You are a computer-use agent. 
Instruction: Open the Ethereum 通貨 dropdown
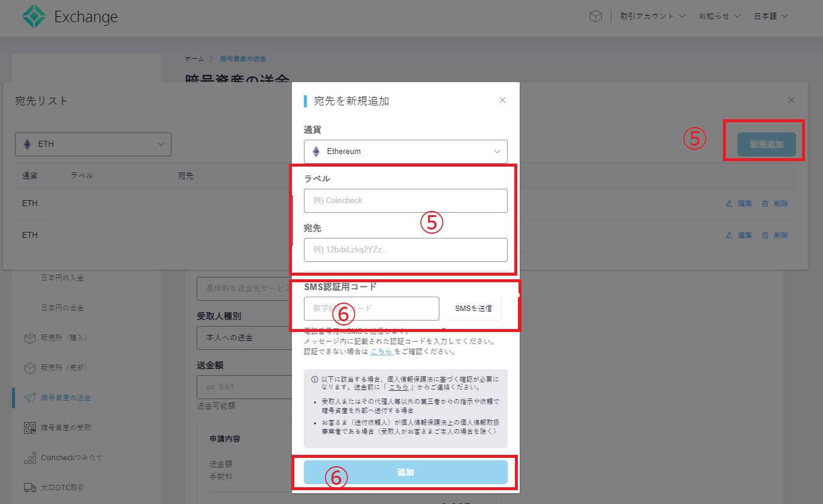click(406, 152)
